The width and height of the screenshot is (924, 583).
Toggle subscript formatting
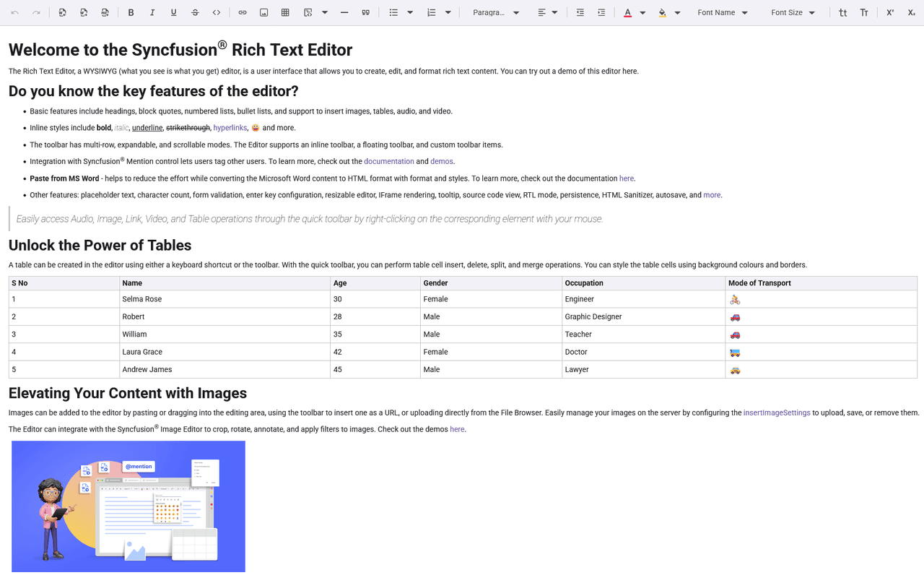tap(912, 12)
